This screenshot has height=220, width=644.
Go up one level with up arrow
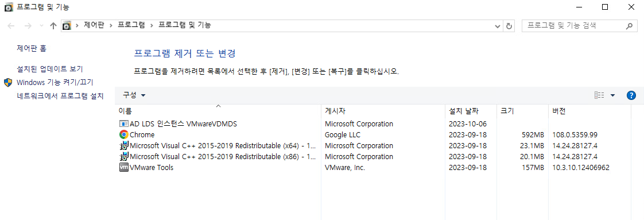tap(53, 25)
